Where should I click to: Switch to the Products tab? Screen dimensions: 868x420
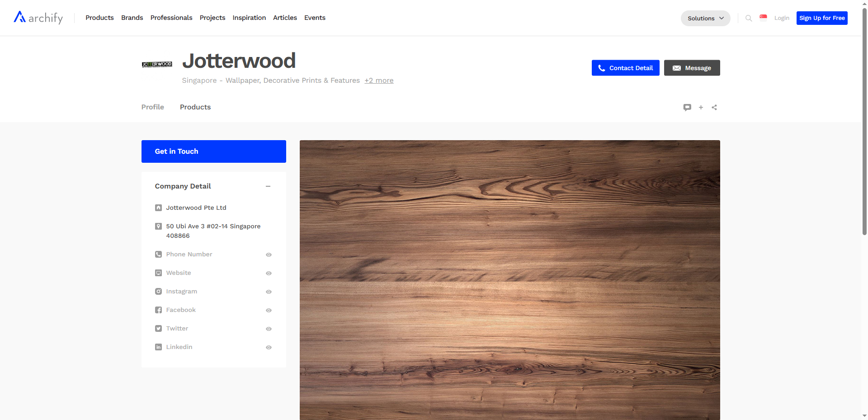point(195,107)
